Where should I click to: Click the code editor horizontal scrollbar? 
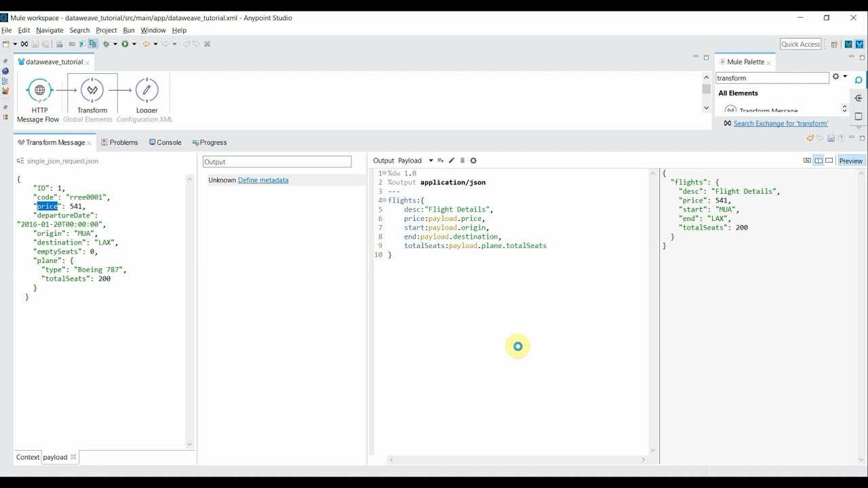click(517, 460)
